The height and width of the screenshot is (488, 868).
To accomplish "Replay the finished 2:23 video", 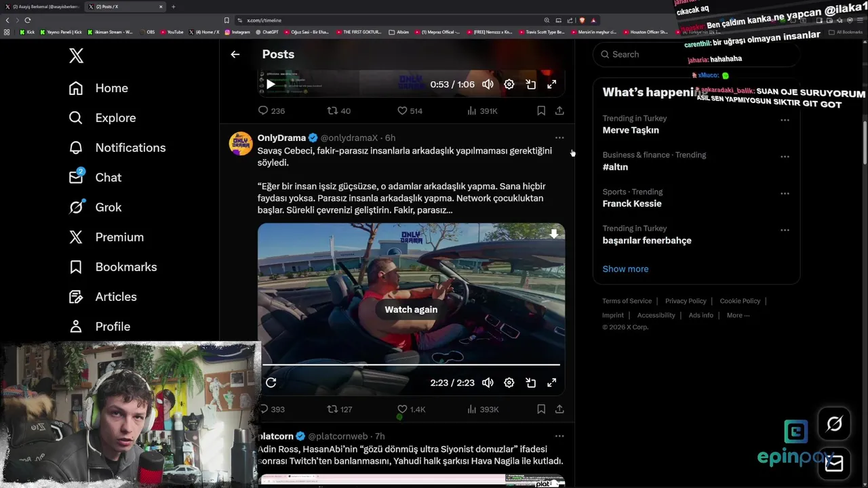I will tap(271, 383).
